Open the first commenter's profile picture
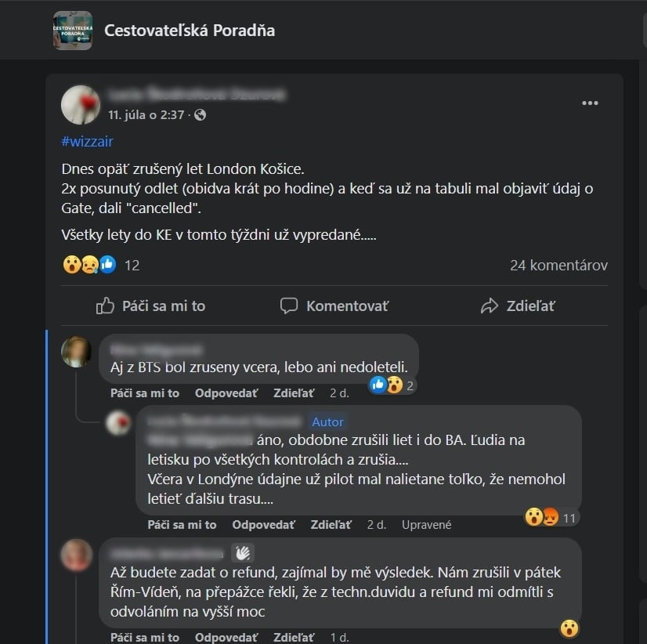Viewport: 647px width, 644px height. click(x=77, y=352)
